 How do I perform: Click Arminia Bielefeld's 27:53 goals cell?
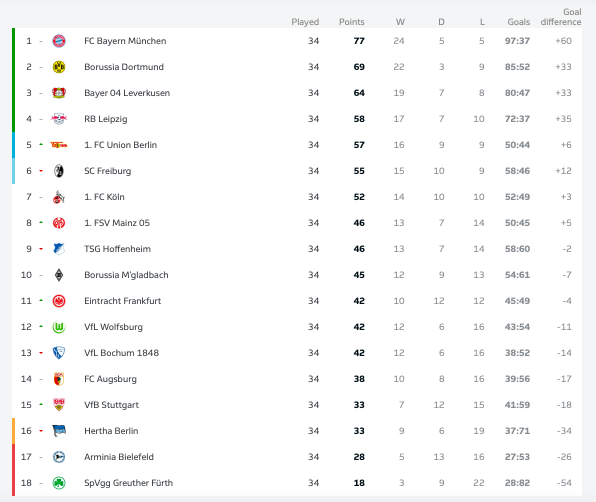click(x=517, y=457)
